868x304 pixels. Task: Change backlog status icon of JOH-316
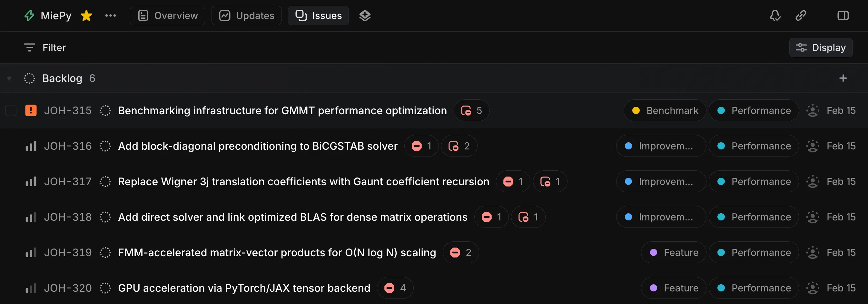(105, 146)
